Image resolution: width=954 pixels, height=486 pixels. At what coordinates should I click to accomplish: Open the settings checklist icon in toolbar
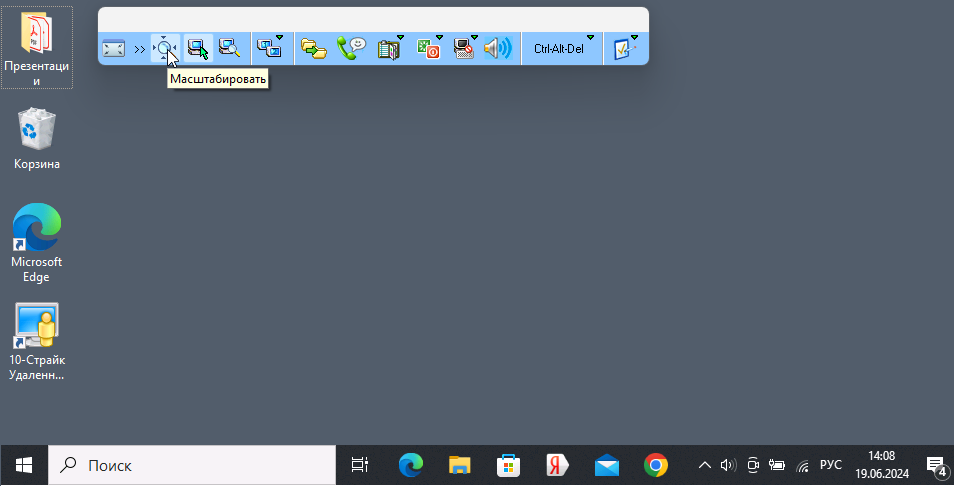625,48
